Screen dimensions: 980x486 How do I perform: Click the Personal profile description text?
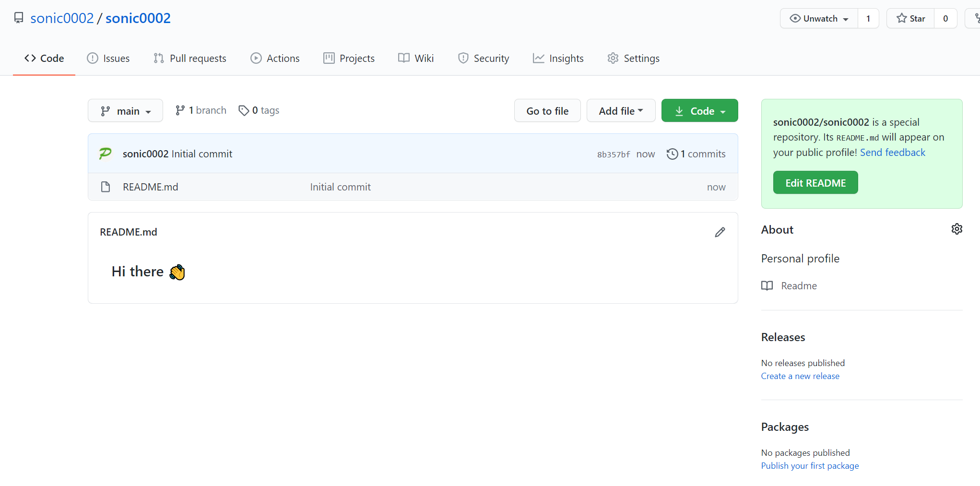800,259
